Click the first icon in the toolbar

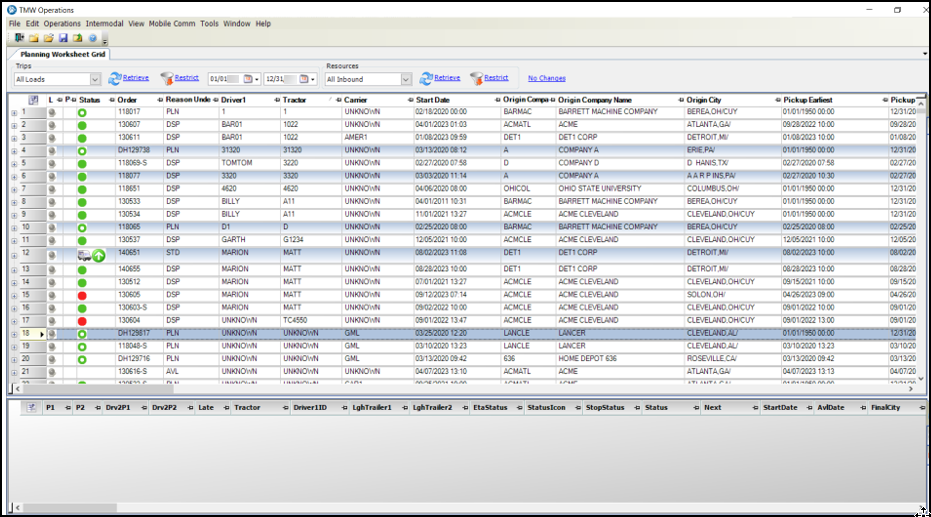point(19,38)
